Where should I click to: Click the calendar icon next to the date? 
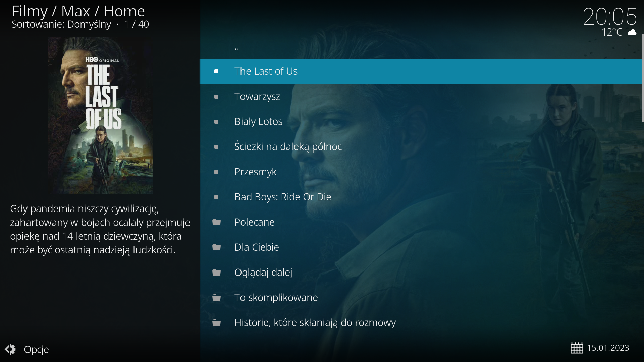[577, 348]
